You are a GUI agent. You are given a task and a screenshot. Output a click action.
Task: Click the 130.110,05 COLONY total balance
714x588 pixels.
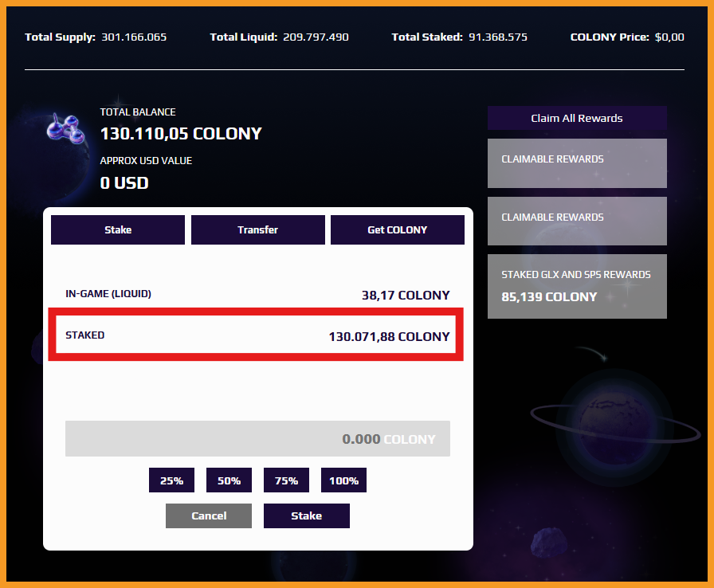tap(181, 134)
